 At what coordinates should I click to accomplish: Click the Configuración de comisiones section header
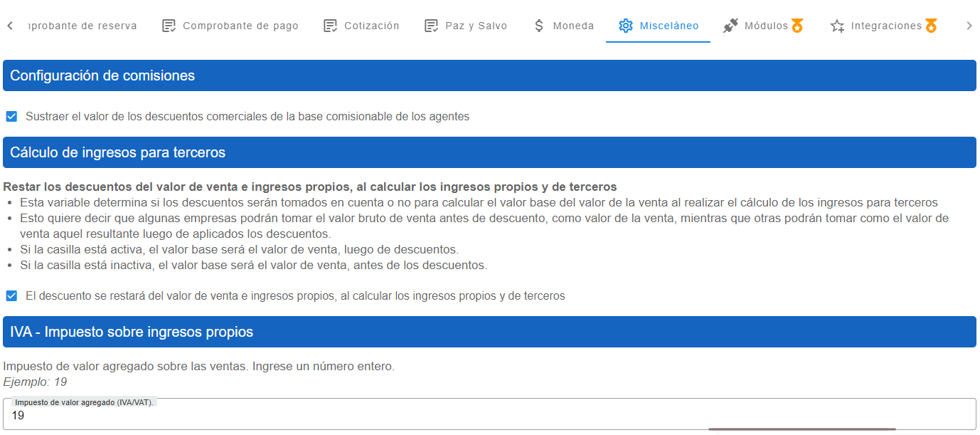489,75
